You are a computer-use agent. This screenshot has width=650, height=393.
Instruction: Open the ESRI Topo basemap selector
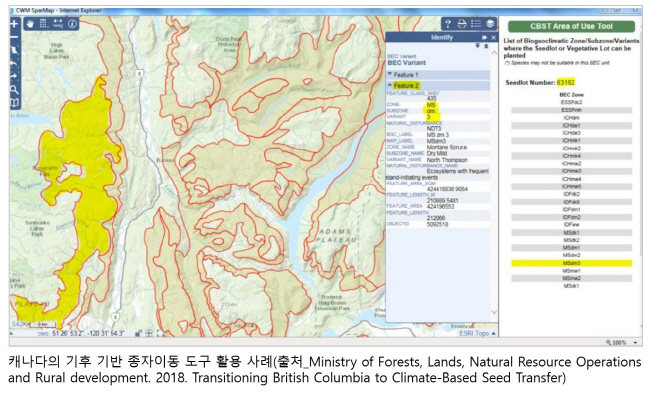pos(477,333)
